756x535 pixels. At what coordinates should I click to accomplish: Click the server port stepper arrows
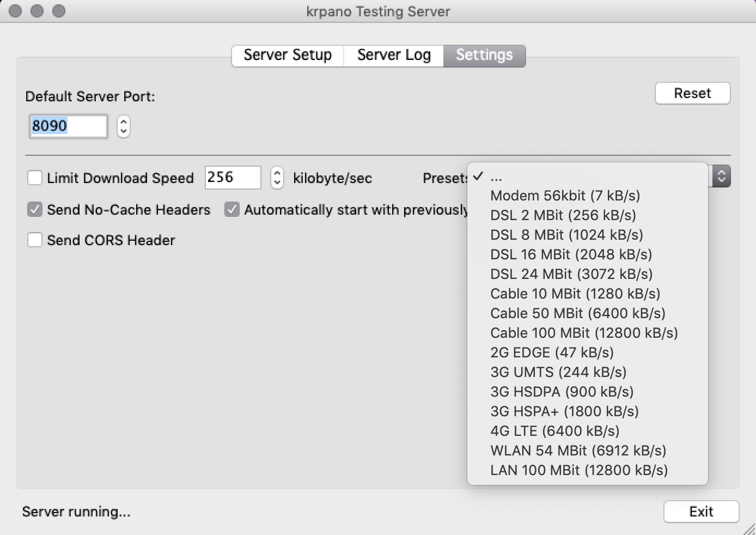pos(124,126)
